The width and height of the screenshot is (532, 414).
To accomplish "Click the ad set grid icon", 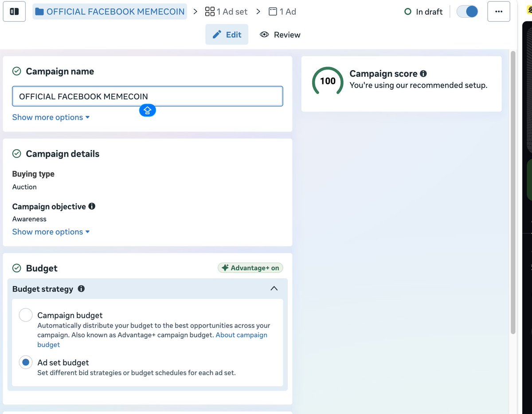I will tap(210, 12).
